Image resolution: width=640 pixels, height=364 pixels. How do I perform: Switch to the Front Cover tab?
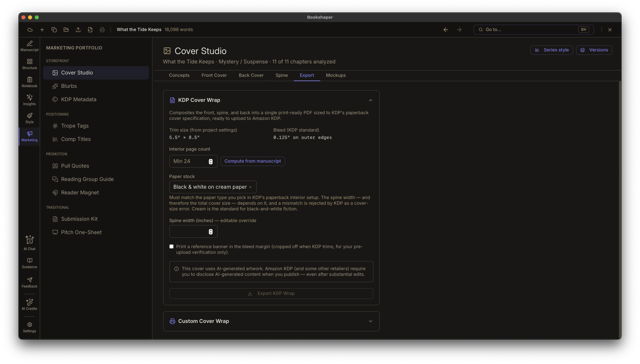[214, 75]
